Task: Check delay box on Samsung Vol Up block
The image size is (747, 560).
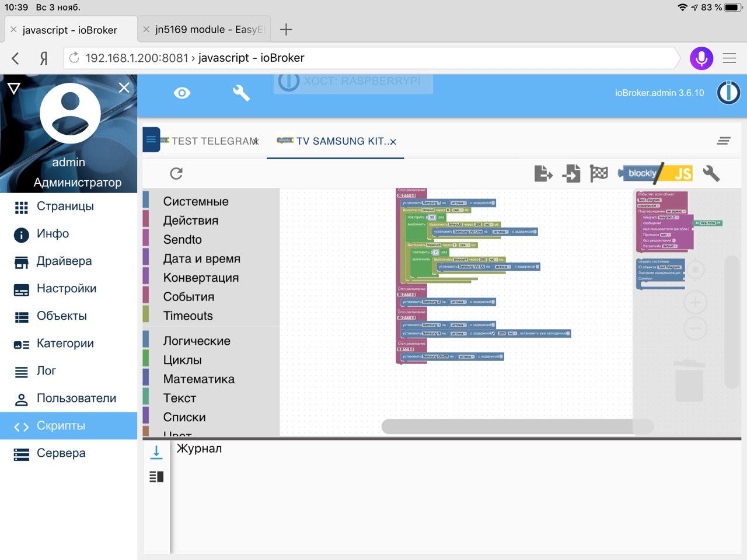Action: pos(537,267)
